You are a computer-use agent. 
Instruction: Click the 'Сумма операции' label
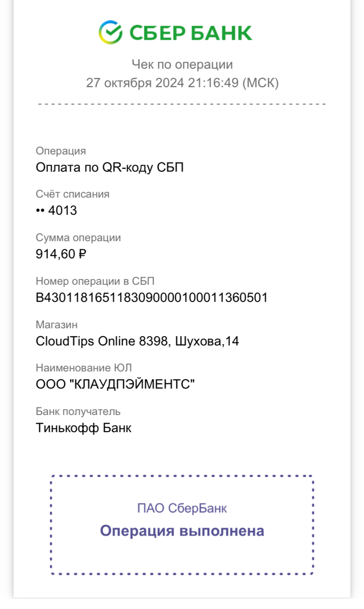pyautogui.click(x=78, y=238)
